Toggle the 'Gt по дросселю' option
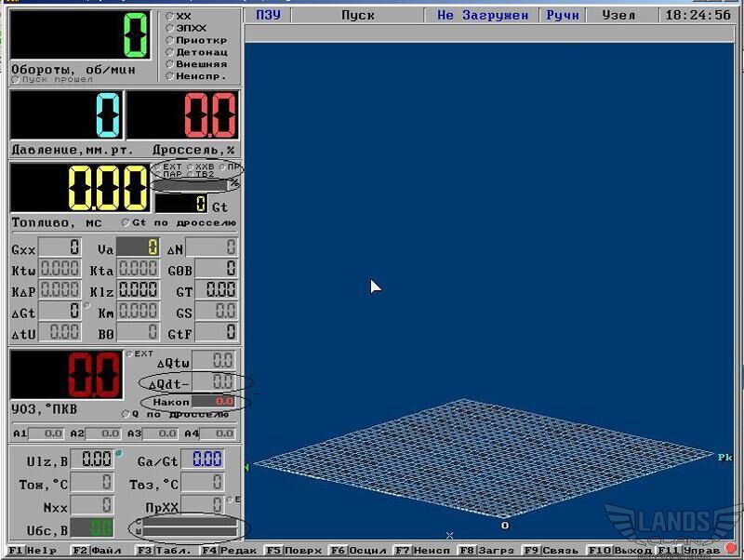Viewport: 744px width, 560px height. coord(126,223)
